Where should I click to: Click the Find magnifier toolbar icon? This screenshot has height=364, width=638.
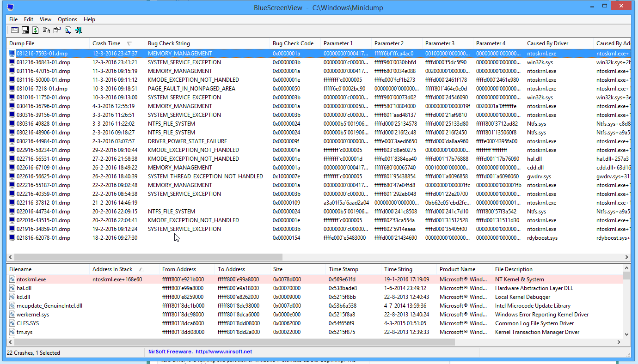[x=67, y=30]
